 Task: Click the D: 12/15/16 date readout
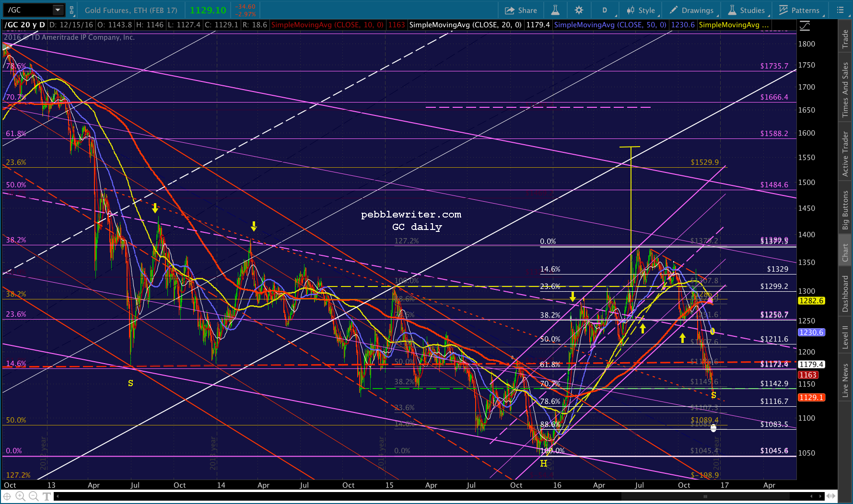pyautogui.click(x=71, y=25)
